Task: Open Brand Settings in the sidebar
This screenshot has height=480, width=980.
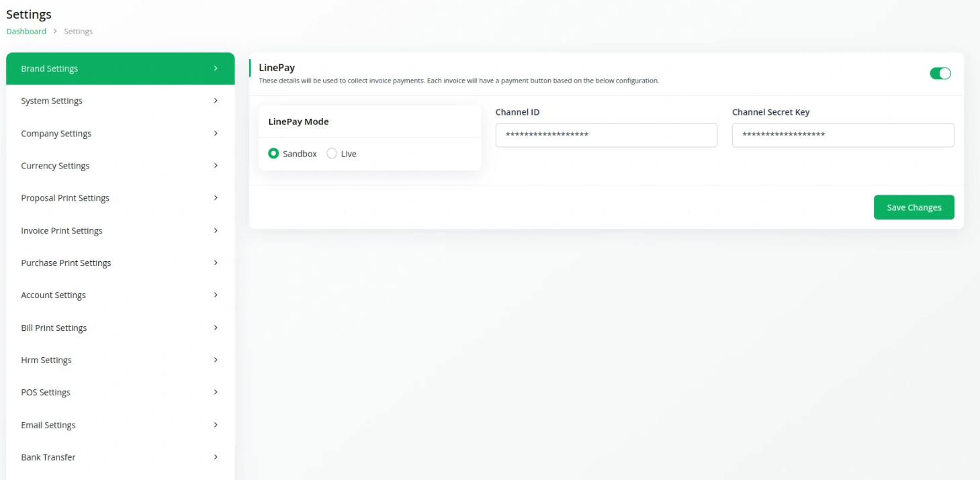Action: tap(120, 68)
